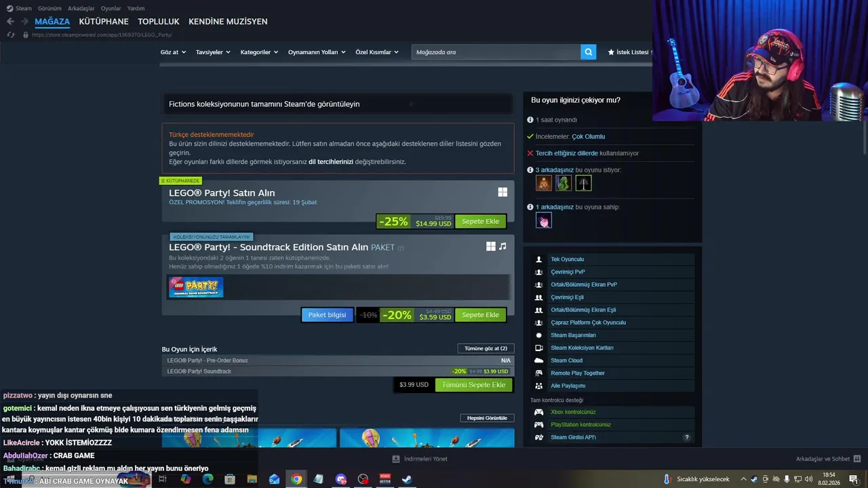
Task: Open the second wishlisting friend's avatar
Action: pyautogui.click(x=564, y=183)
